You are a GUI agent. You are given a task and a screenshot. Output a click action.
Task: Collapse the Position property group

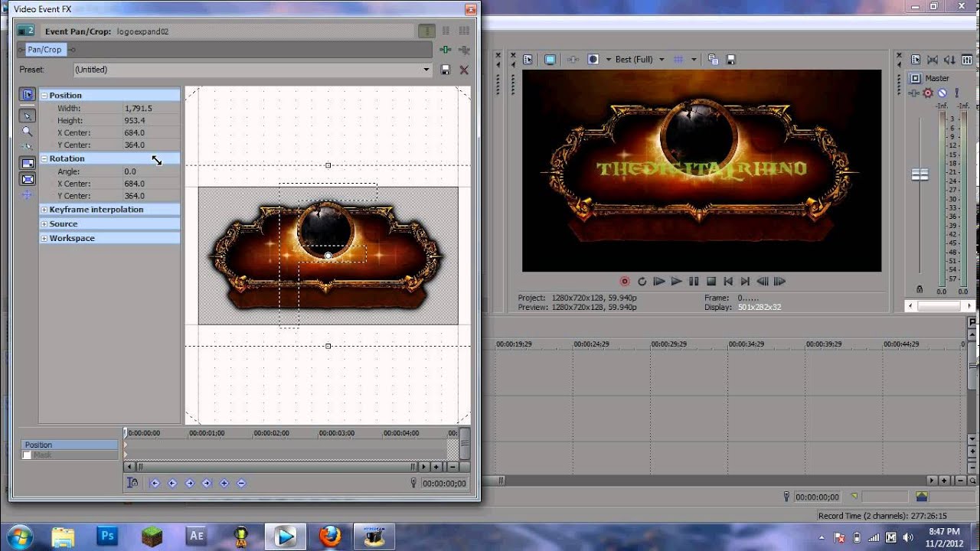pos(44,96)
